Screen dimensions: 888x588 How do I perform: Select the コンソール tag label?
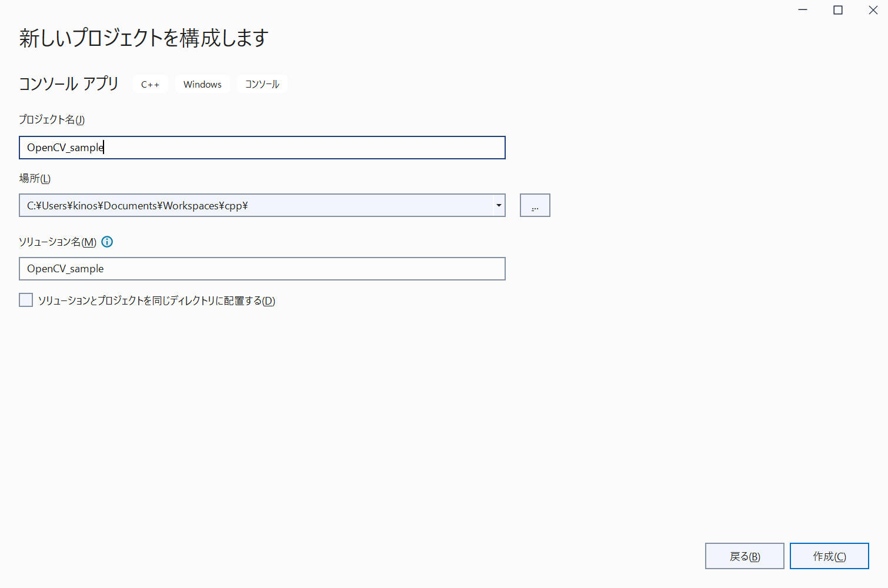point(262,85)
